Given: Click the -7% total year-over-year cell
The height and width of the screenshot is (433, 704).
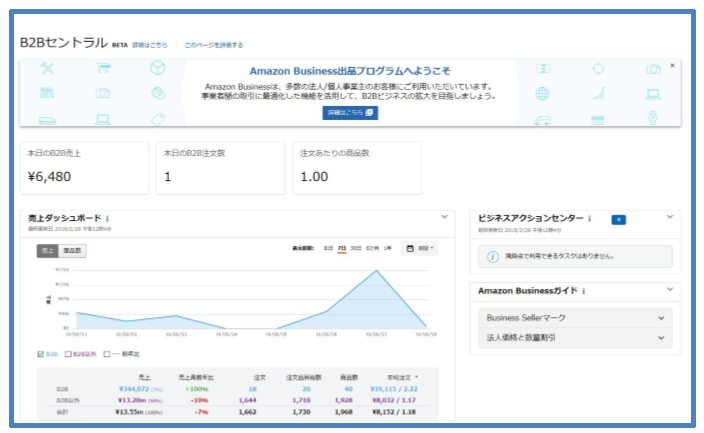Looking at the screenshot, I should pyautogui.click(x=201, y=412).
